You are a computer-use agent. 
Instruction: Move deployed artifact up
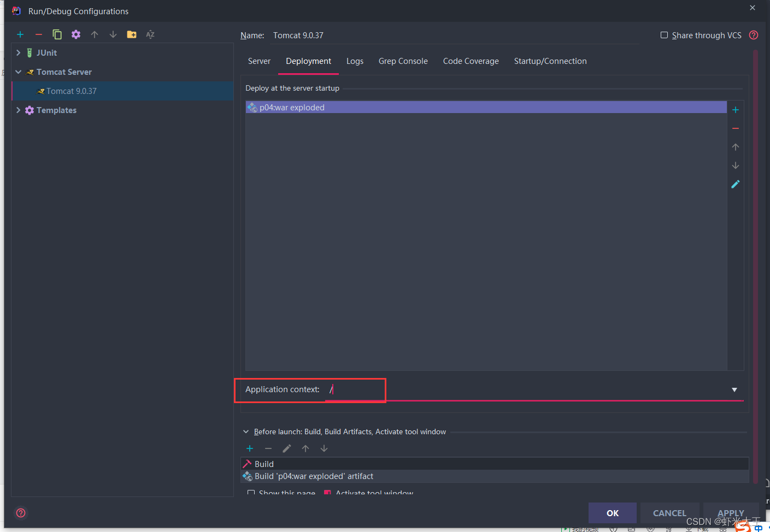point(736,147)
